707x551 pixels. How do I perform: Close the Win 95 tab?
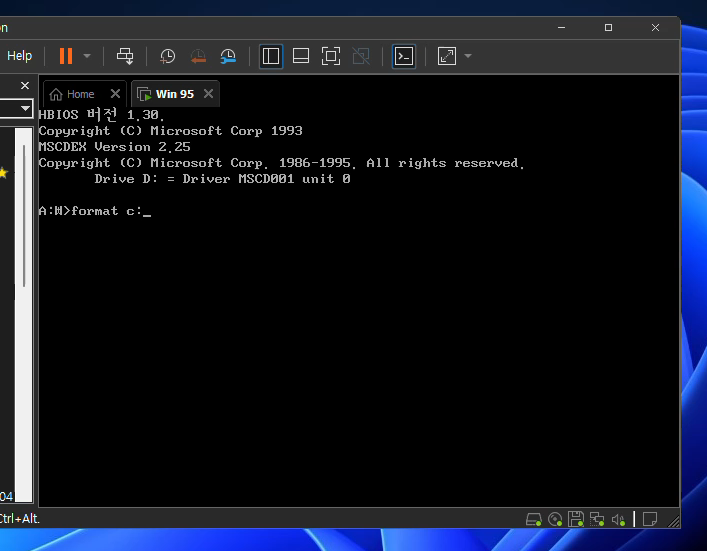point(208,93)
